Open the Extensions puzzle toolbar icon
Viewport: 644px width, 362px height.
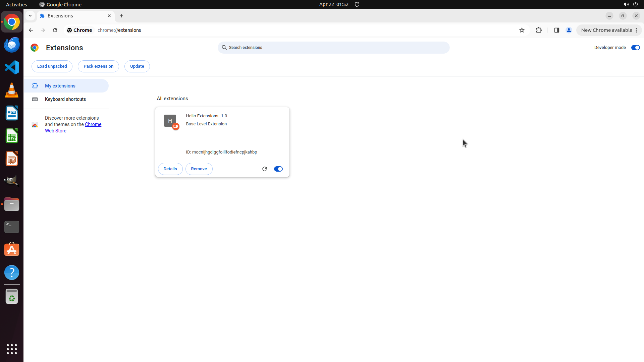(x=539, y=30)
